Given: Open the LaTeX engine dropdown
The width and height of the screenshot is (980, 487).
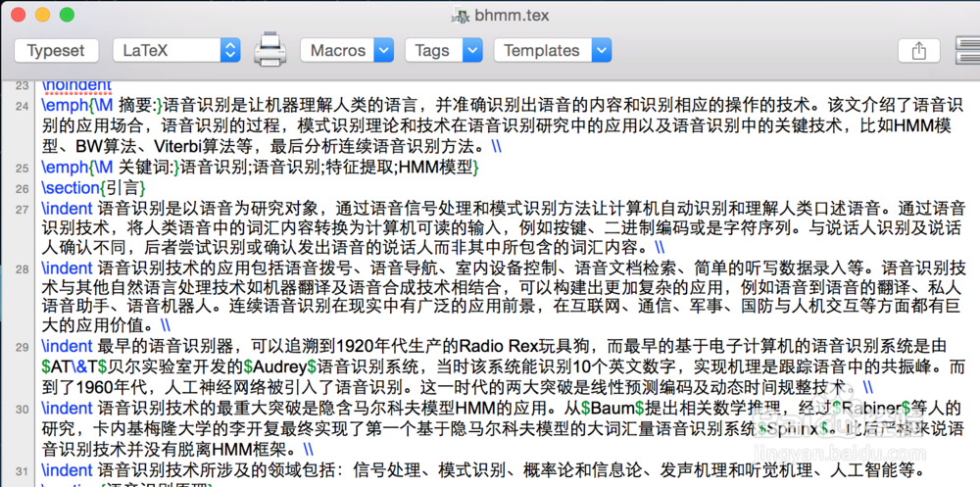Looking at the screenshot, I should click(176, 51).
